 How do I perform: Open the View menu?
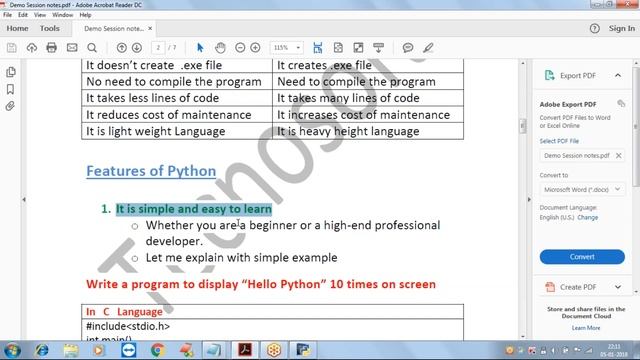(x=40, y=15)
